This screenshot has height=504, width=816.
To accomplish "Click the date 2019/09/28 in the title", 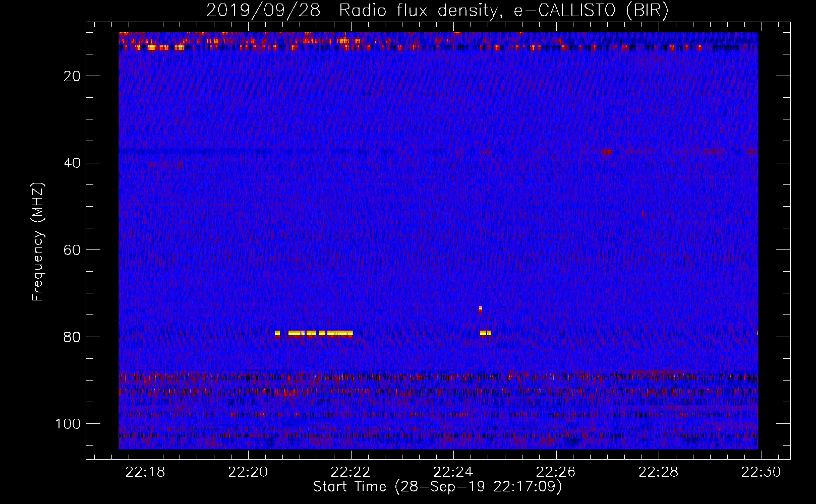I will coord(263,11).
